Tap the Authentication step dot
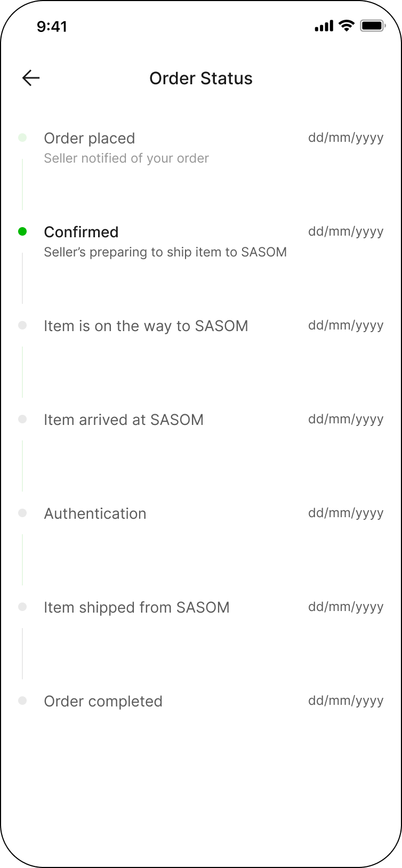Image resolution: width=402 pixels, height=868 pixels. point(22,513)
